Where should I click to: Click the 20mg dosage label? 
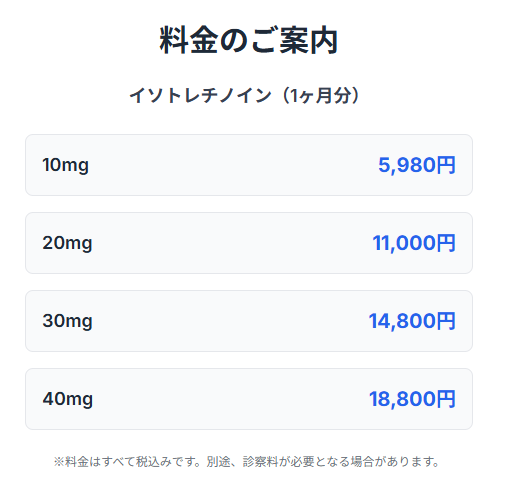[x=67, y=243]
